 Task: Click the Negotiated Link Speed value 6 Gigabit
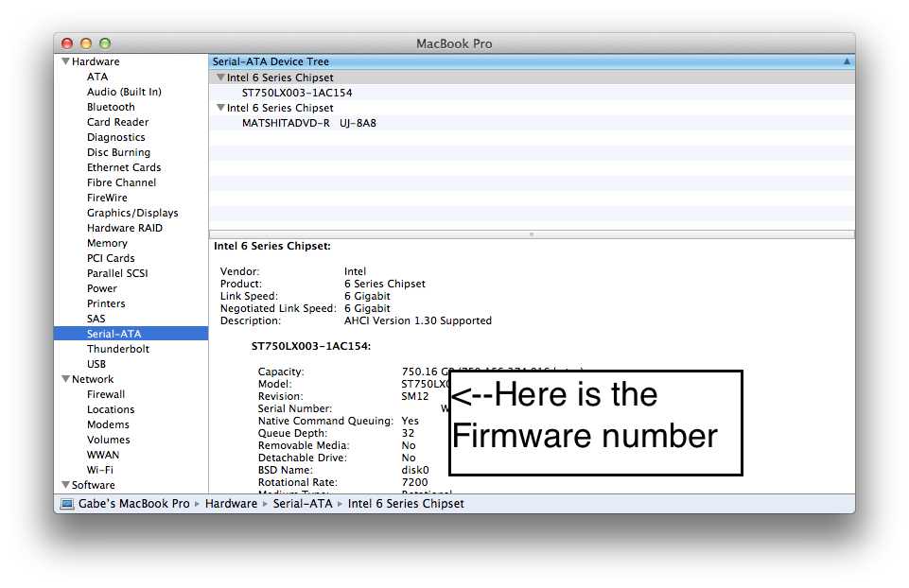pos(367,308)
